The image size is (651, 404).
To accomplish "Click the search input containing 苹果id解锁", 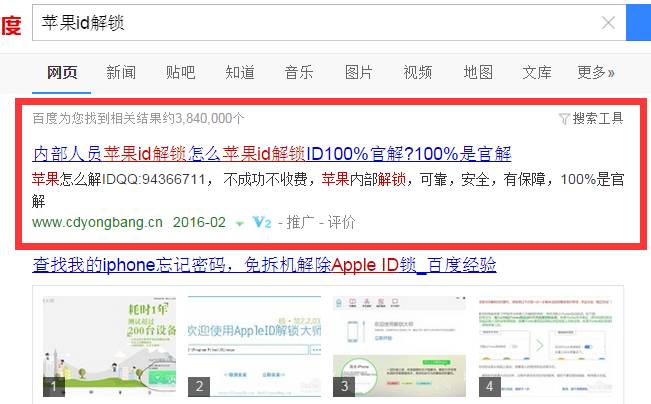I will click(329, 23).
